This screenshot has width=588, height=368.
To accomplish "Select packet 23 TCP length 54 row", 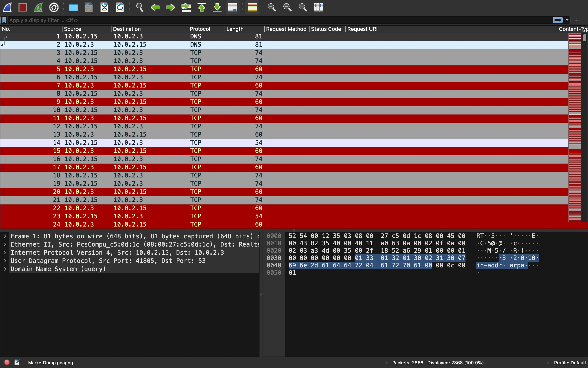I will tap(284, 216).
